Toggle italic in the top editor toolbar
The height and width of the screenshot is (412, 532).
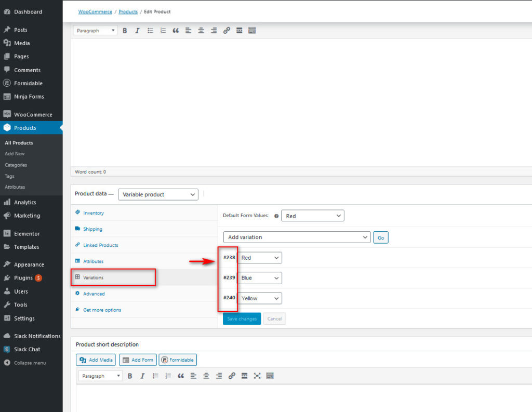pos(137,31)
